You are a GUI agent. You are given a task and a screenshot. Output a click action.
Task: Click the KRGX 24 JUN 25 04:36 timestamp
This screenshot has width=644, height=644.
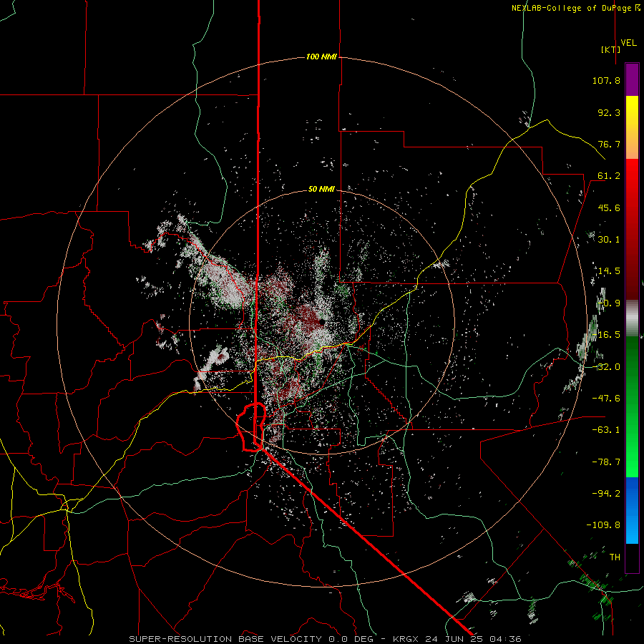[x=457, y=639]
